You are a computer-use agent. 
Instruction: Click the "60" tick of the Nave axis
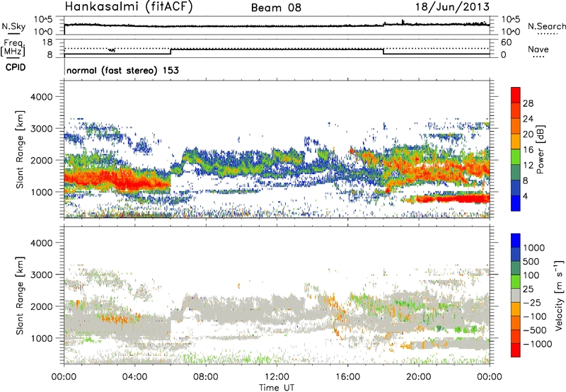pos(507,42)
